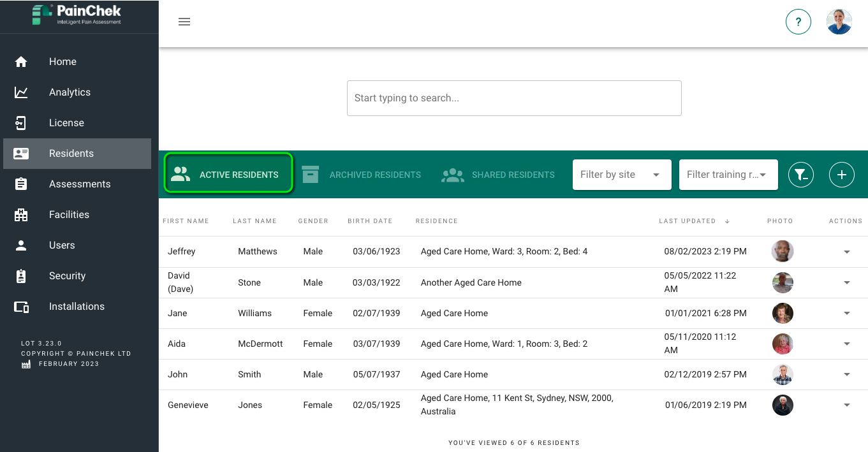Sort by Last Updated column header
Viewport: 868px width, 452px height.
pyautogui.click(x=688, y=221)
